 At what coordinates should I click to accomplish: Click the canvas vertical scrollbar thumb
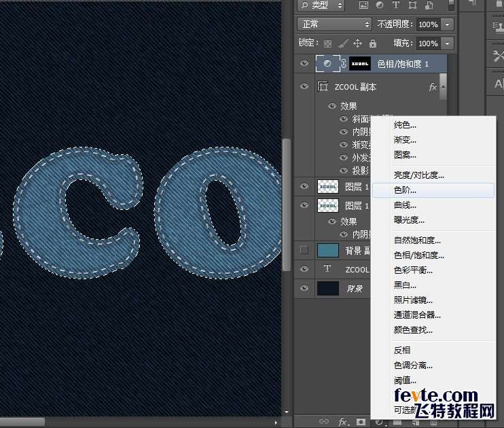(x=287, y=204)
